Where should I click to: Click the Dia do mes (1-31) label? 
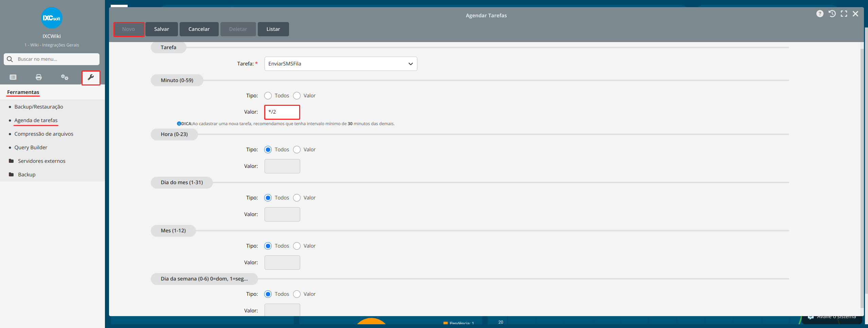click(182, 182)
